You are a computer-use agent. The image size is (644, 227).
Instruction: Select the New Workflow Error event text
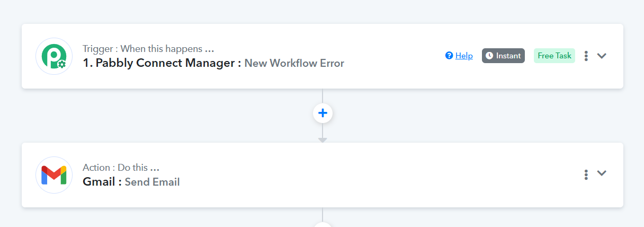294,64
